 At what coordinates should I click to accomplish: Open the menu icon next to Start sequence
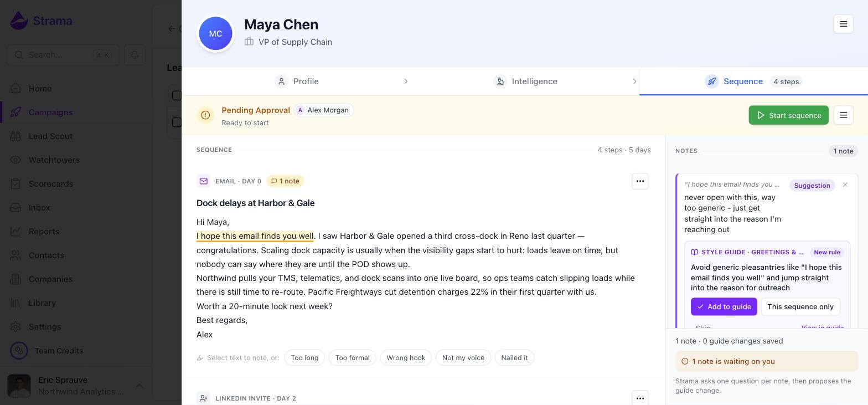point(843,115)
